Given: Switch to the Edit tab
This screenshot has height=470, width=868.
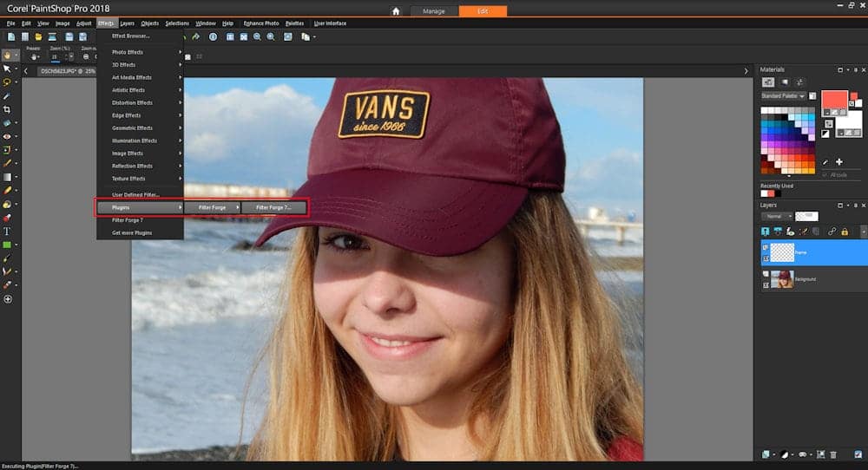Looking at the screenshot, I should 483,11.
